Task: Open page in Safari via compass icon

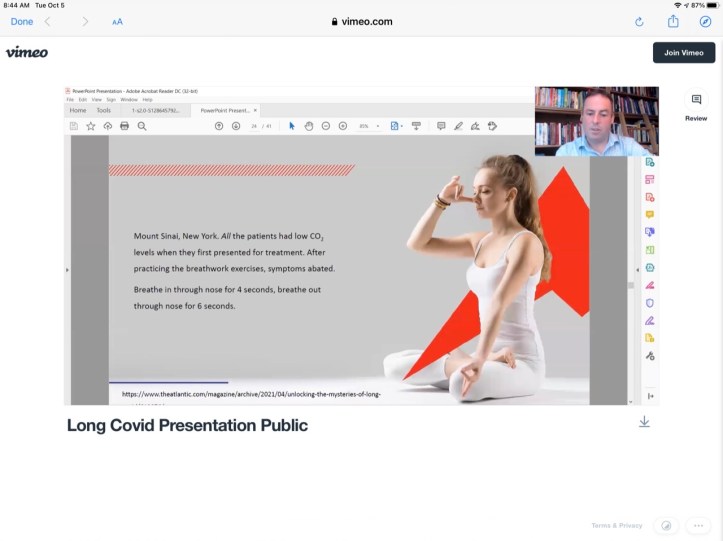Action: (x=705, y=21)
